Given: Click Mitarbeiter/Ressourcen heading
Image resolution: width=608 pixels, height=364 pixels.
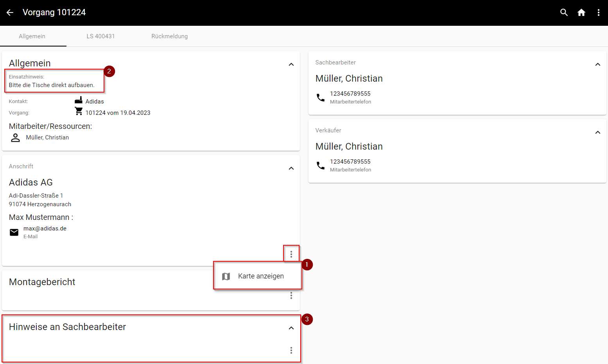Looking at the screenshot, I should [50, 126].
